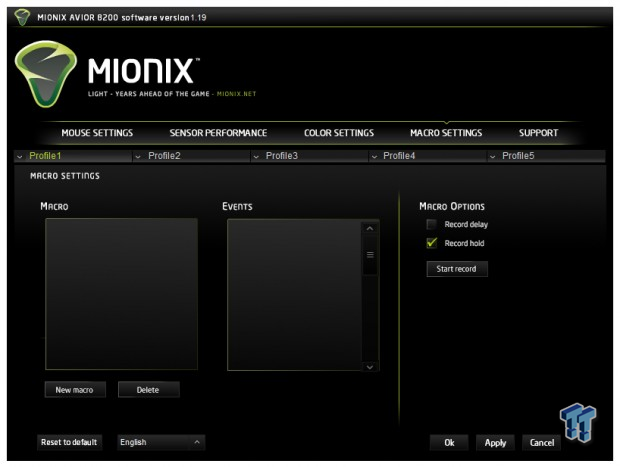Expand the Profile5 dropdown arrow
The height and width of the screenshot is (467, 620).
click(493, 157)
